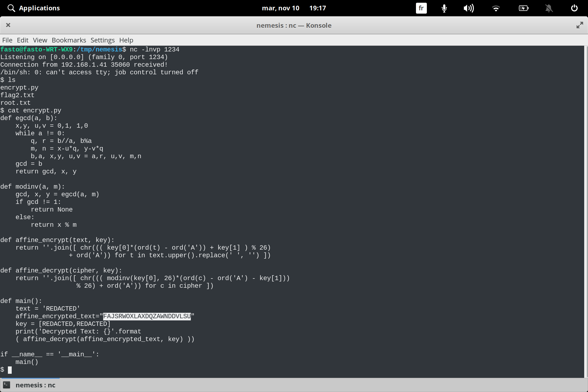Switch to the nemesis : nc tab

pyautogui.click(x=35, y=385)
